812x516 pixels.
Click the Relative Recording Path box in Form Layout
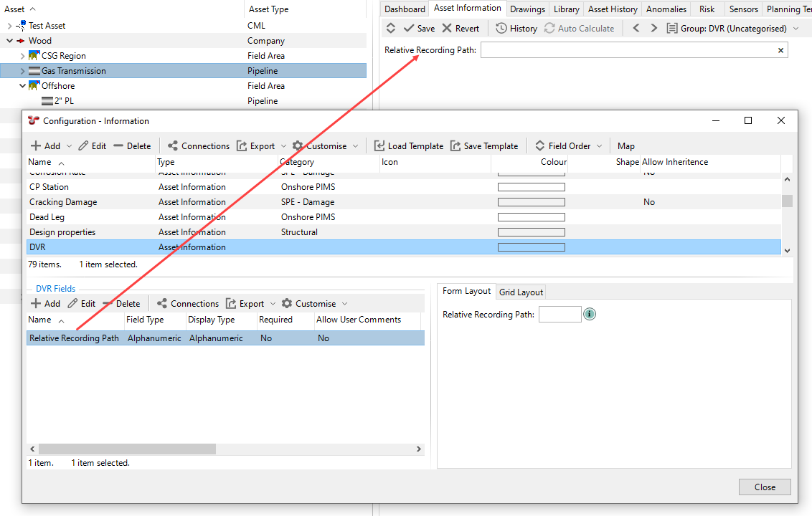[x=560, y=314]
